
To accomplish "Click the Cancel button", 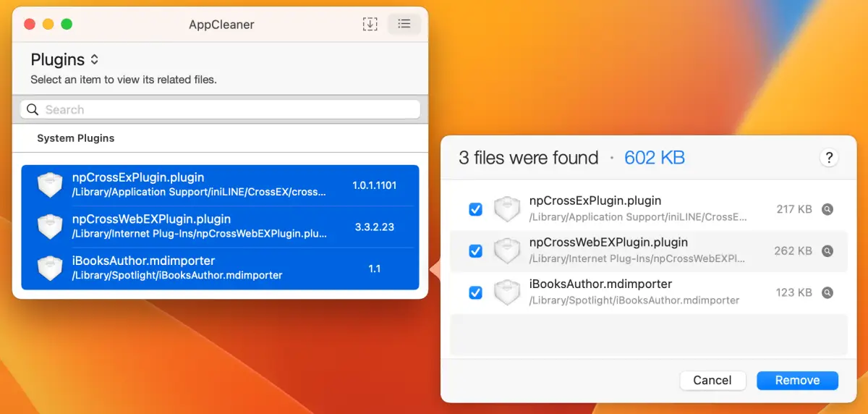I will click(x=712, y=380).
